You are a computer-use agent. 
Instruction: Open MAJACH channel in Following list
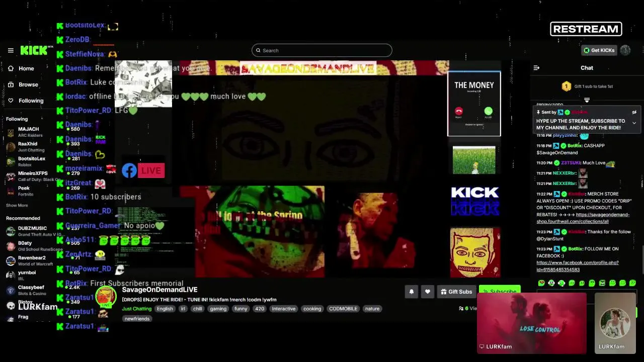[30, 132]
